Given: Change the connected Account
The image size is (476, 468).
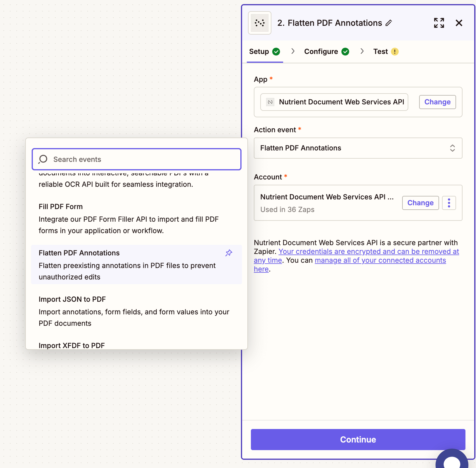Looking at the screenshot, I should click(420, 203).
